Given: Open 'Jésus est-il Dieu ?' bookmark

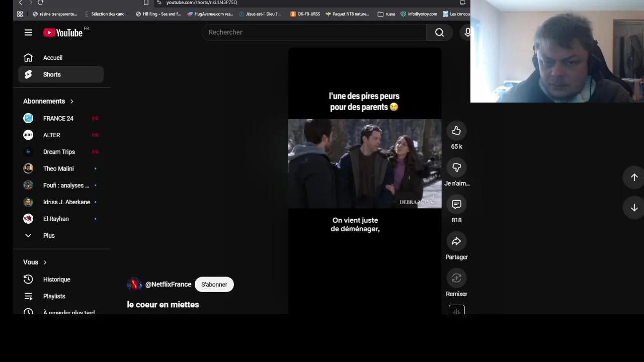Looking at the screenshot, I should [x=260, y=14].
